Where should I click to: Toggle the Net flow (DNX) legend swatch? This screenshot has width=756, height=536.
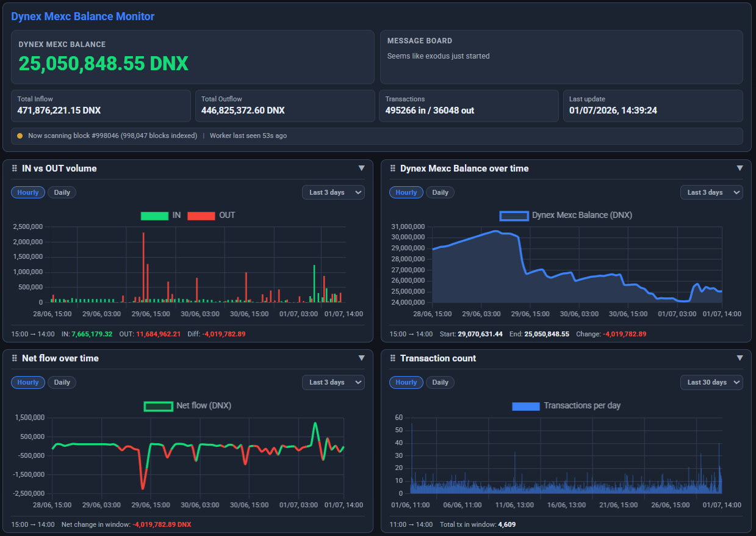click(158, 405)
